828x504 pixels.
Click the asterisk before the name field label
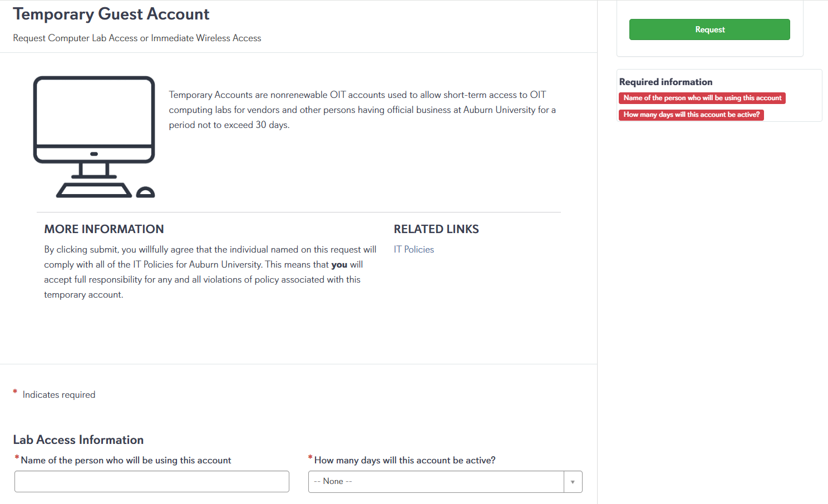pyautogui.click(x=17, y=457)
